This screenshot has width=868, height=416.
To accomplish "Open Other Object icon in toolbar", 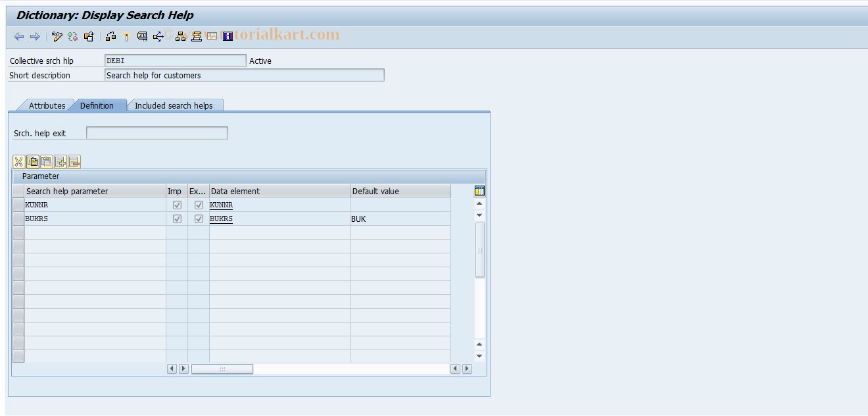I will coord(89,37).
